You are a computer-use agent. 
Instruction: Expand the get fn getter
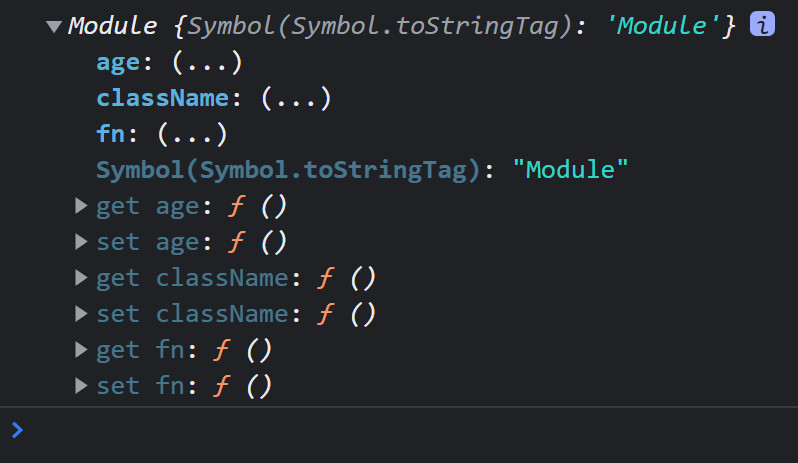[x=82, y=350]
